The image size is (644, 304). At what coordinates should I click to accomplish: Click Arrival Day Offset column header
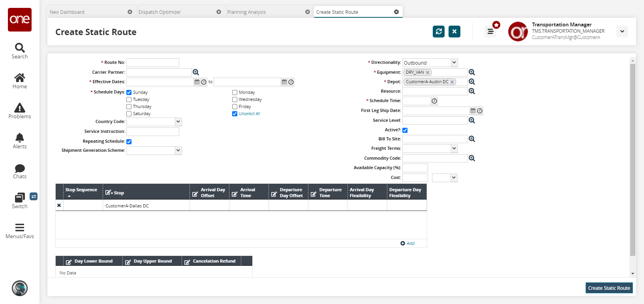[x=209, y=192]
